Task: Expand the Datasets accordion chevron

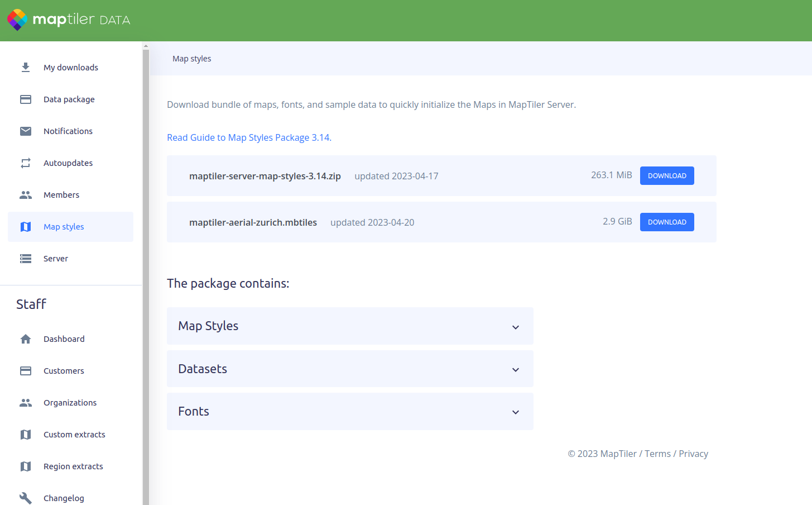Action: pyautogui.click(x=516, y=370)
